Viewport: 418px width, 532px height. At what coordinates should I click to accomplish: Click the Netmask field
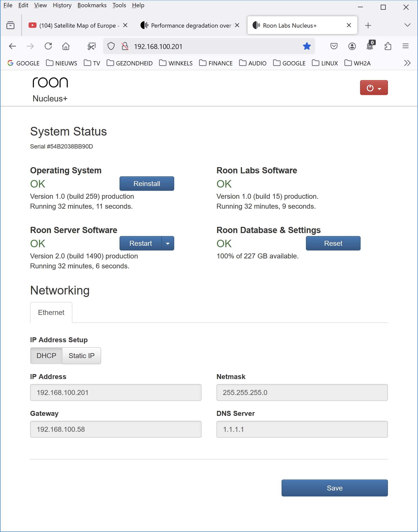click(x=302, y=392)
